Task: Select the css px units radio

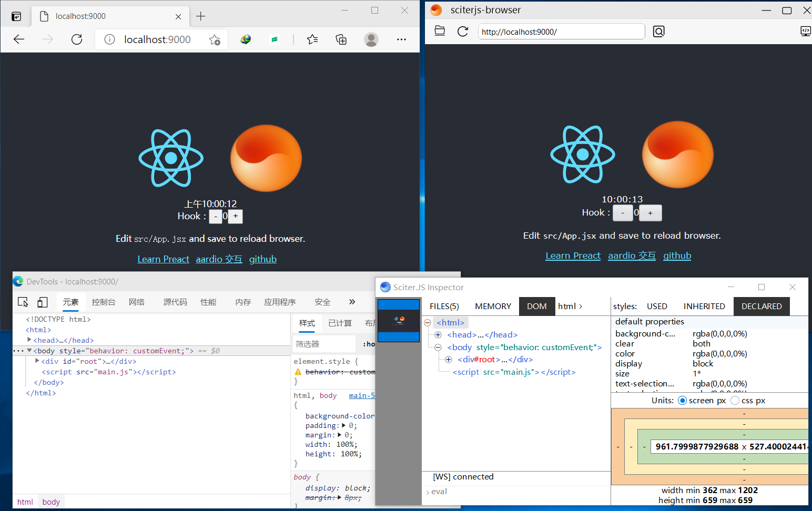Action: click(735, 401)
